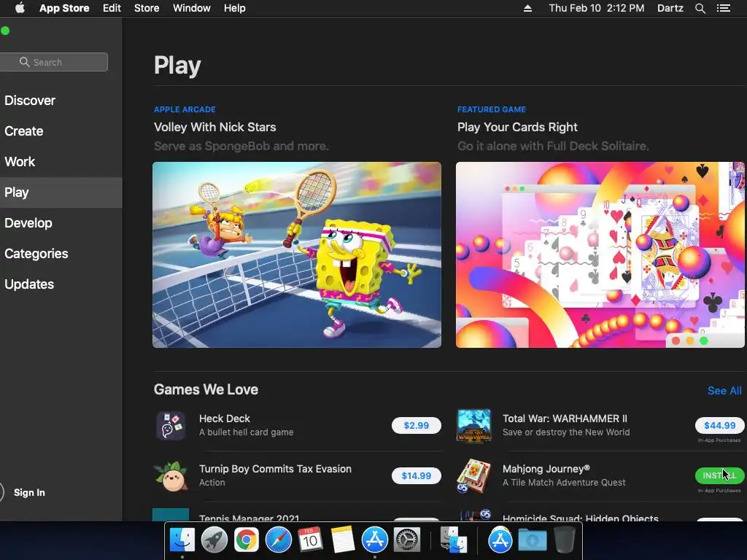Open Notification Center list icon
747x560 pixels.
(x=723, y=8)
